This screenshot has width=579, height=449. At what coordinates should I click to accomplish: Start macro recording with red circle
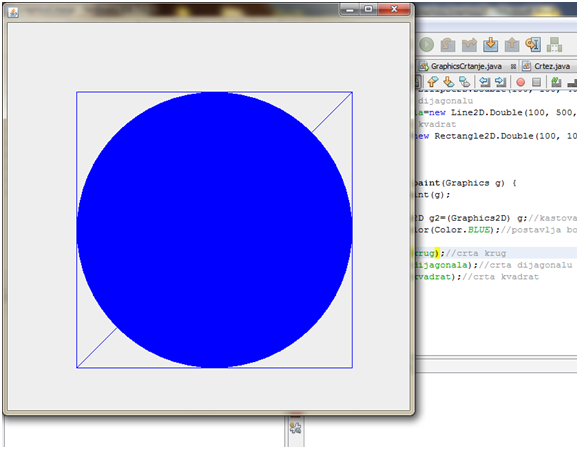click(x=520, y=82)
